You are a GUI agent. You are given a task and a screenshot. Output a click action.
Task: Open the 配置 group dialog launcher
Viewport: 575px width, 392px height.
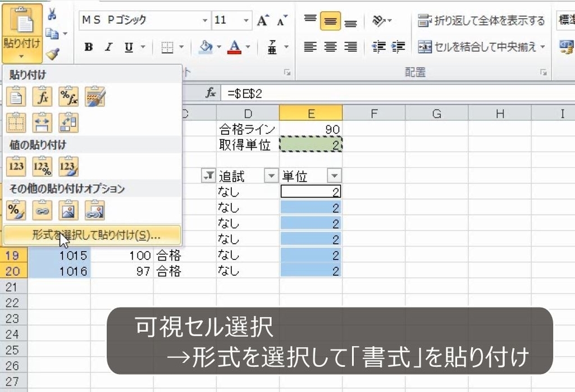[544, 72]
